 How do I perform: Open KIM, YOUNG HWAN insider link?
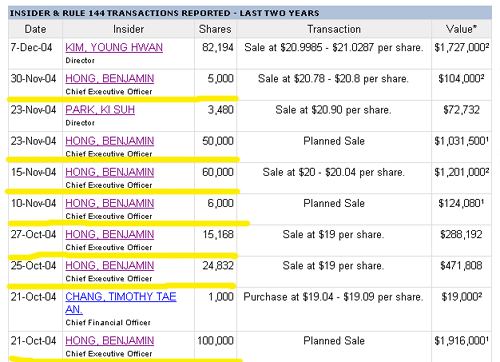[x=114, y=47]
